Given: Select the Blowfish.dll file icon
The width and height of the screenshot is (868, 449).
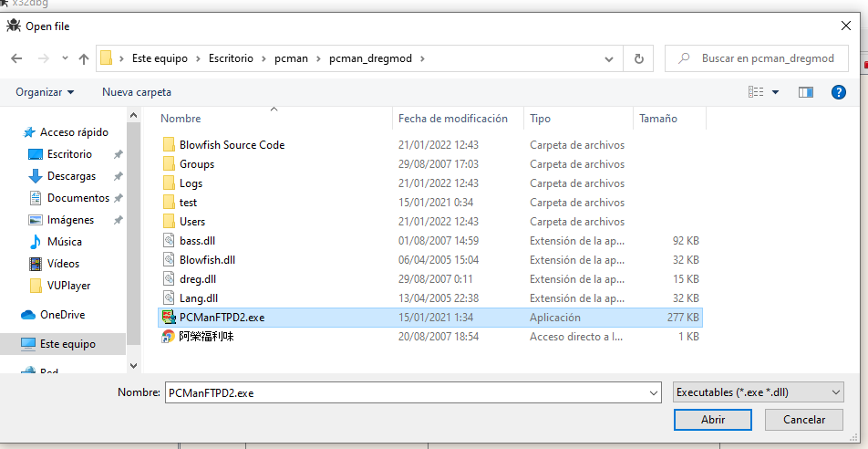Looking at the screenshot, I should coord(169,260).
